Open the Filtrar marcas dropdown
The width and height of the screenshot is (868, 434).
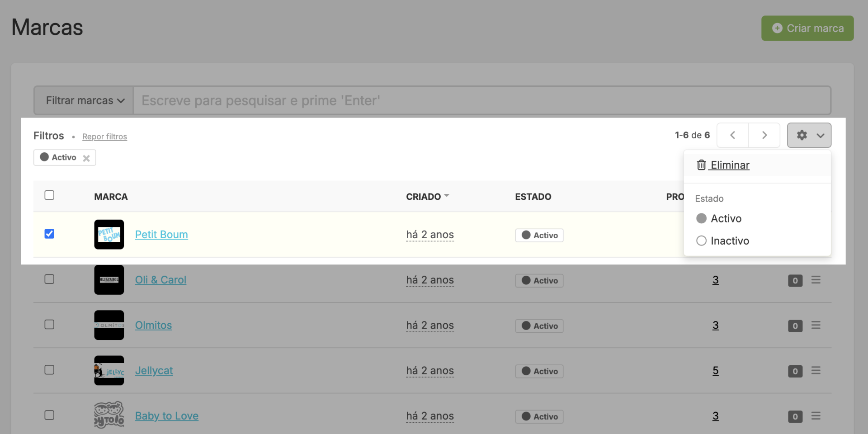(84, 100)
